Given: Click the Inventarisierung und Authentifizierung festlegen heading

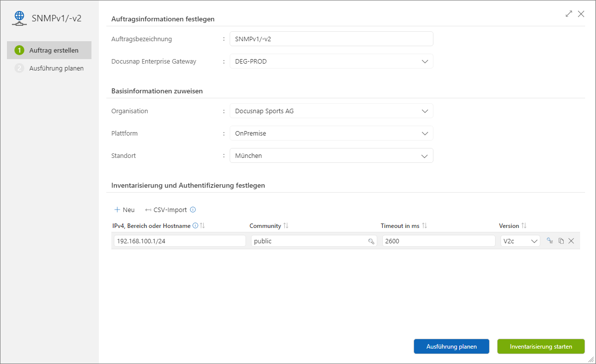Looking at the screenshot, I should coord(188,185).
